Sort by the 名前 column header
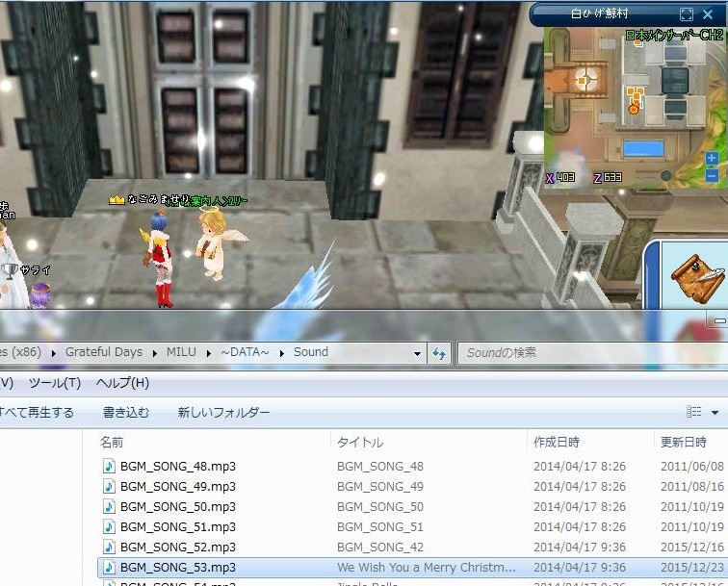The height and width of the screenshot is (586, 728). tap(112, 442)
